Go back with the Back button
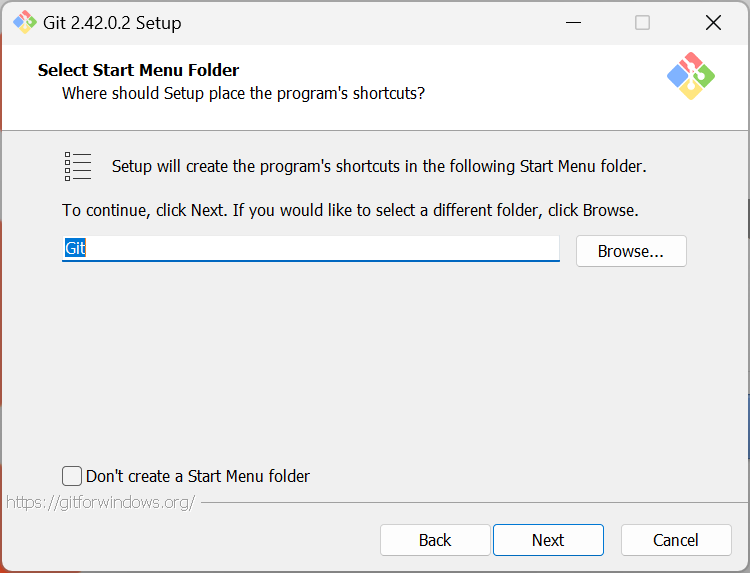The width and height of the screenshot is (750, 573). point(435,540)
